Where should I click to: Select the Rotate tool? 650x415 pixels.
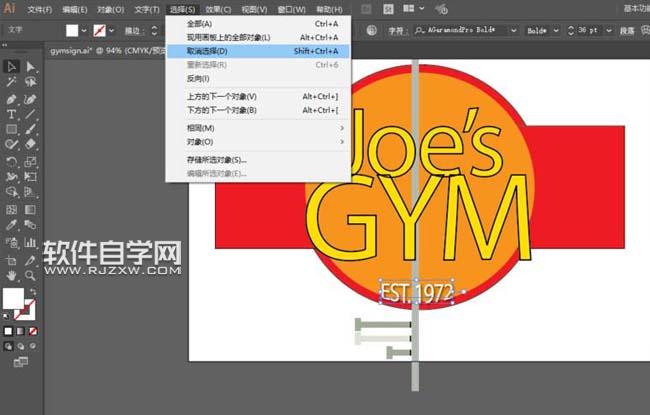pos(11,162)
